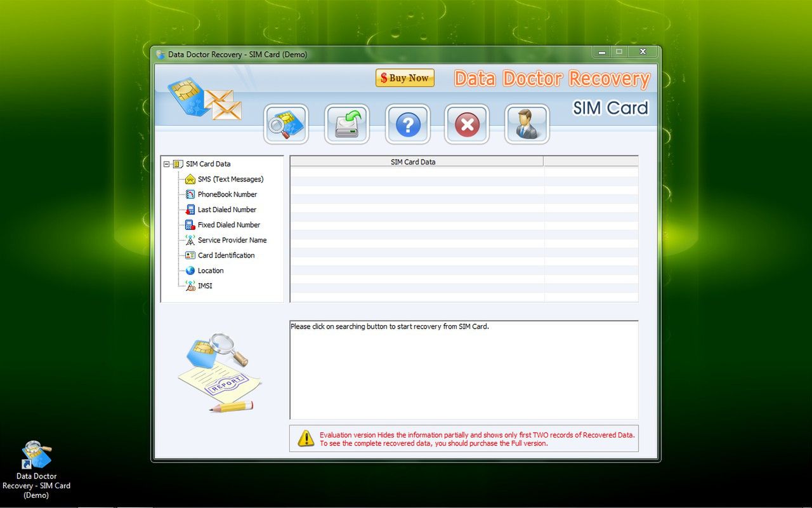Image resolution: width=812 pixels, height=508 pixels.
Task: Close the Data Doctor Recovery window
Action: tap(643, 52)
